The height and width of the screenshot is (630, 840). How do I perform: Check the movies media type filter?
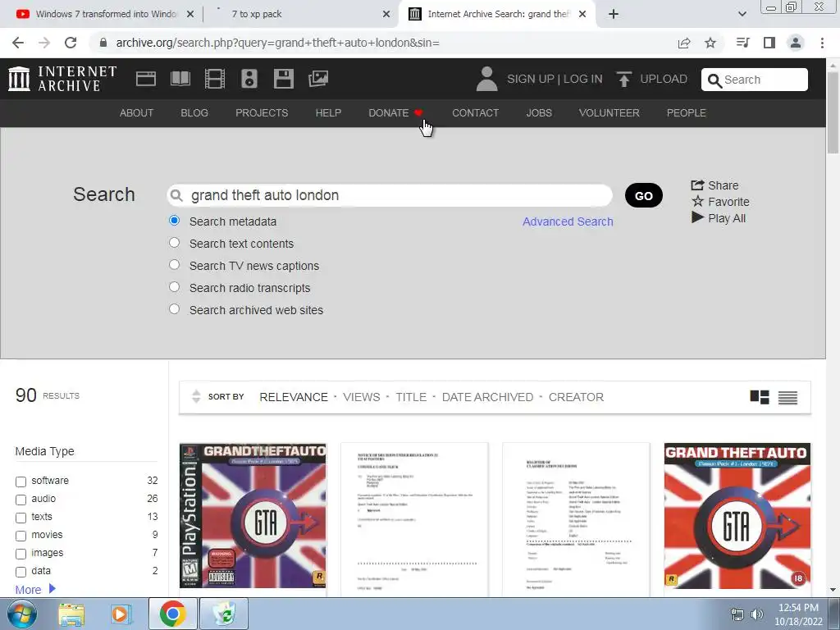coord(21,536)
